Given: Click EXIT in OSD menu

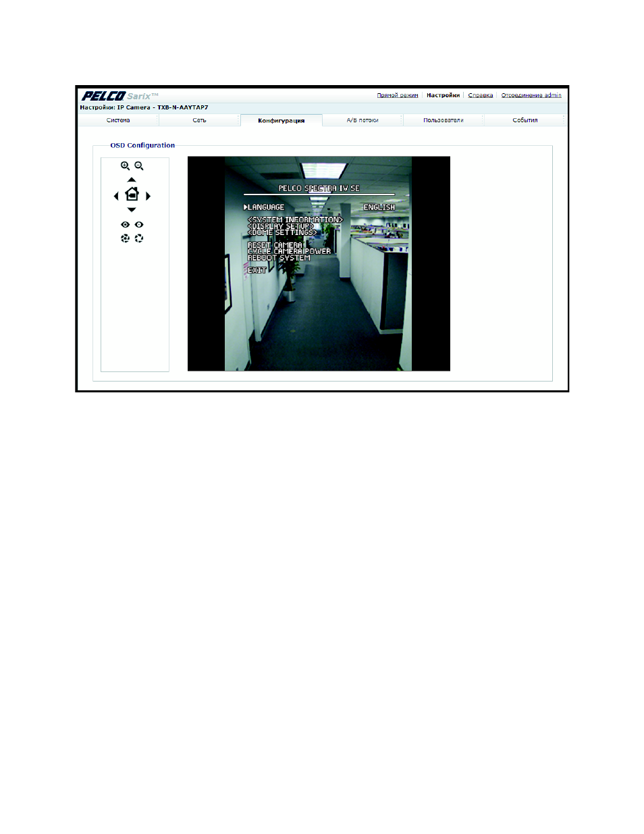Looking at the screenshot, I should click(257, 270).
